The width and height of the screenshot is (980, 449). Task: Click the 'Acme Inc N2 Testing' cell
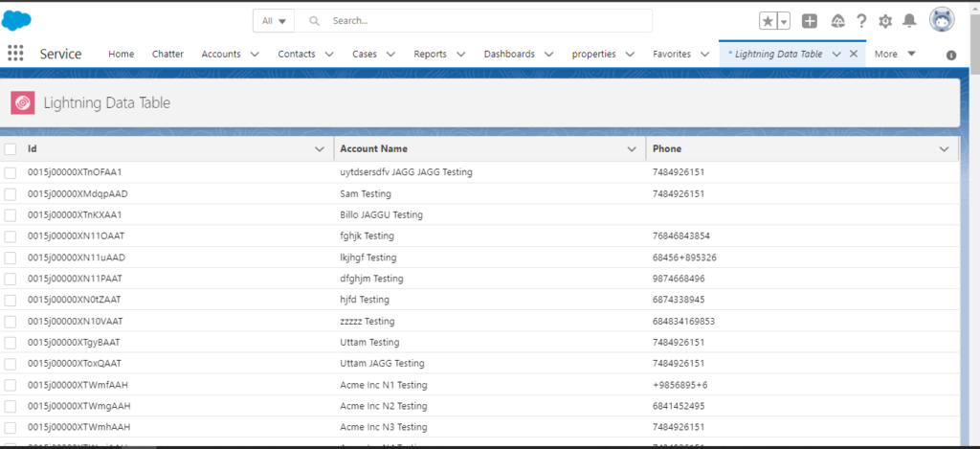(x=384, y=406)
